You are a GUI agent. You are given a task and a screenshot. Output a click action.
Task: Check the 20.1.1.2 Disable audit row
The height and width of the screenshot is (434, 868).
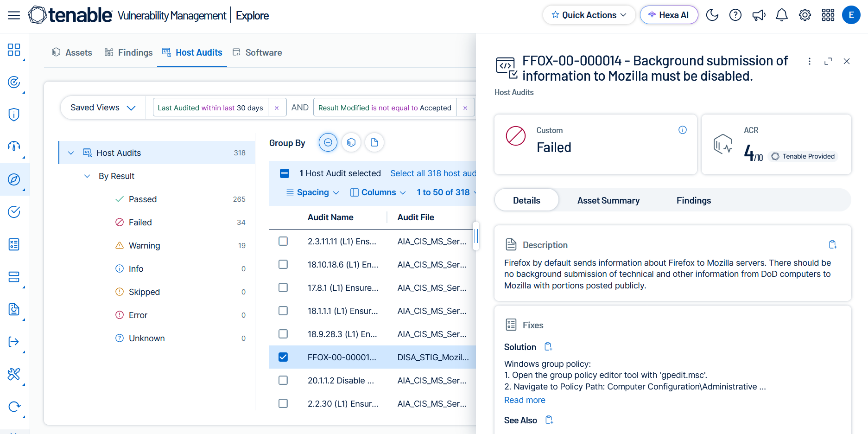click(x=283, y=380)
